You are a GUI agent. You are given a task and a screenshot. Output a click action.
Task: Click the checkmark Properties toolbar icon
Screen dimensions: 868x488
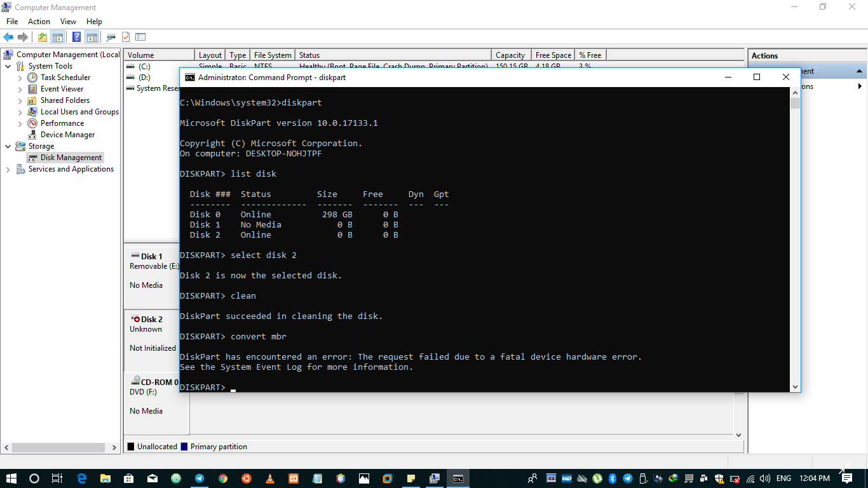tap(126, 37)
